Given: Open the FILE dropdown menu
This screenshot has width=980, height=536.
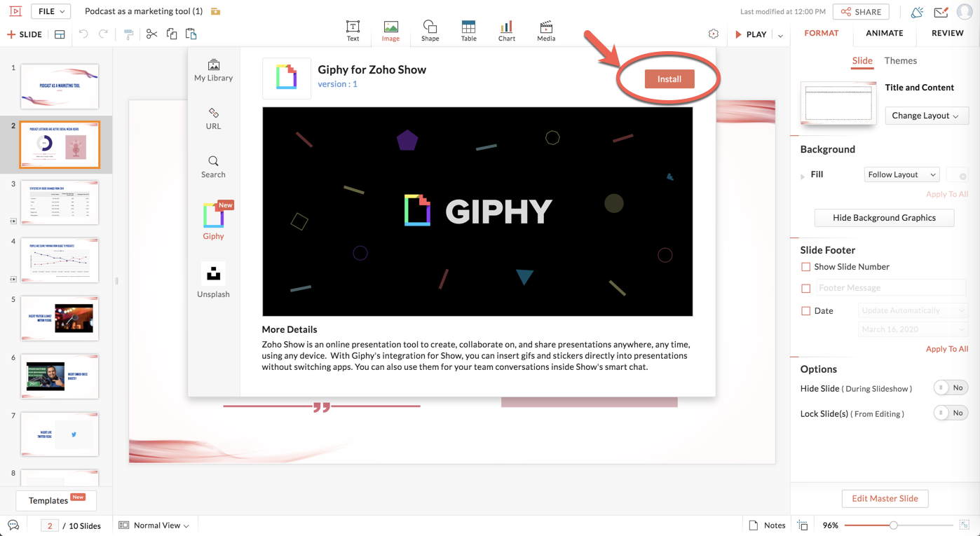Looking at the screenshot, I should point(52,11).
